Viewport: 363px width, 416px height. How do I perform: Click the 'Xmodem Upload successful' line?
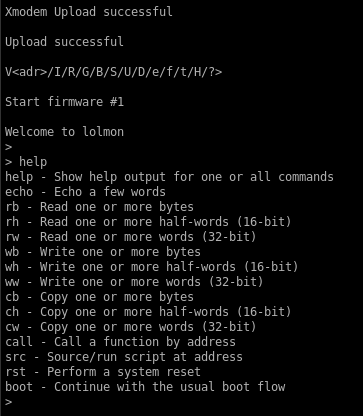pyautogui.click(x=89, y=12)
